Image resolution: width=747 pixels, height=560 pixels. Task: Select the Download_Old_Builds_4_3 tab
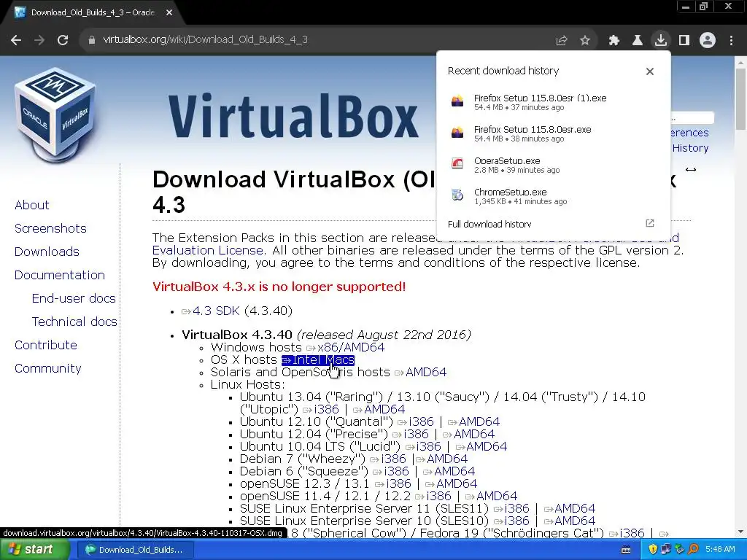pos(93,13)
